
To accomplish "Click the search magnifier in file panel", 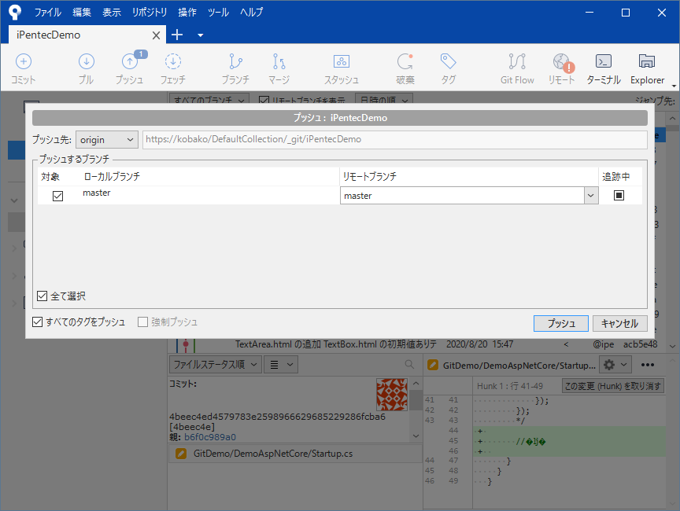I will (x=409, y=364).
